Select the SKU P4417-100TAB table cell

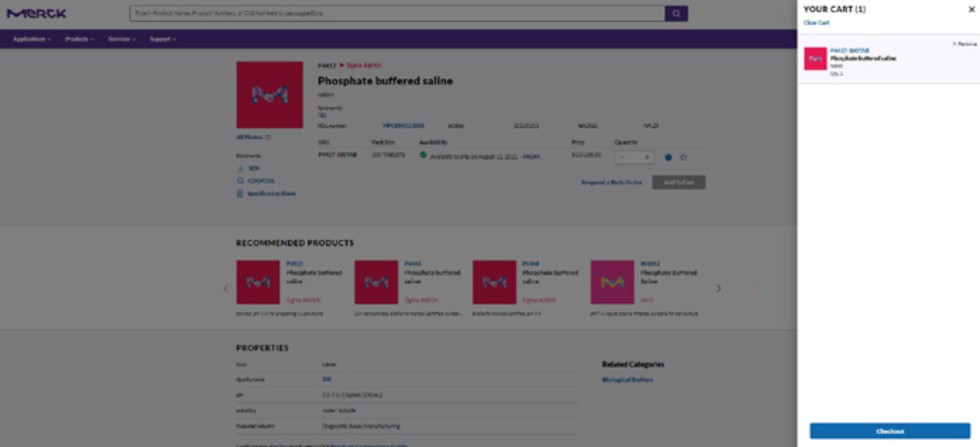337,155
